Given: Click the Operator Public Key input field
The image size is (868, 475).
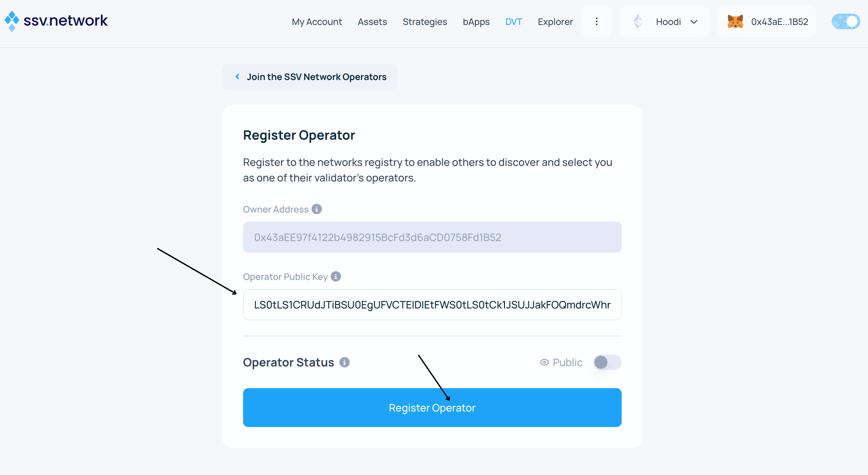Looking at the screenshot, I should (x=432, y=305).
